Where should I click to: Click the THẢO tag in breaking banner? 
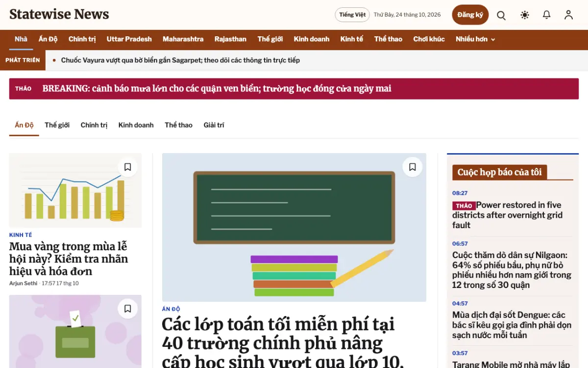[24, 89]
